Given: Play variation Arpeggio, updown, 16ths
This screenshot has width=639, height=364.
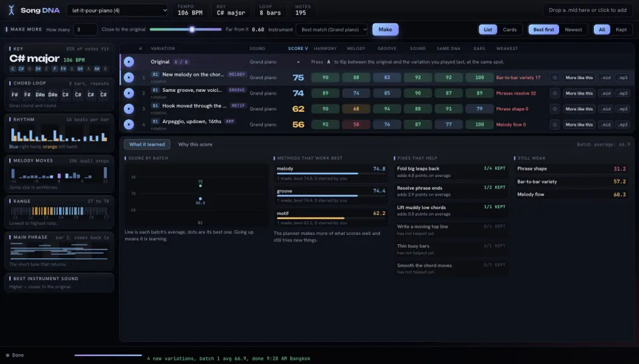Looking at the screenshot, I should pyautogui.click(x=128, y=124).
